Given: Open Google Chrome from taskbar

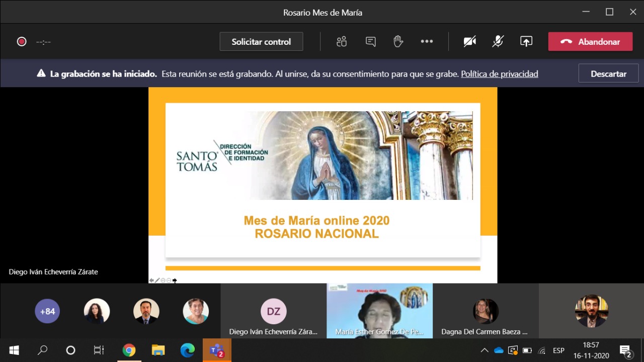Looking at the screenshot, I should (x=129, y=350).
